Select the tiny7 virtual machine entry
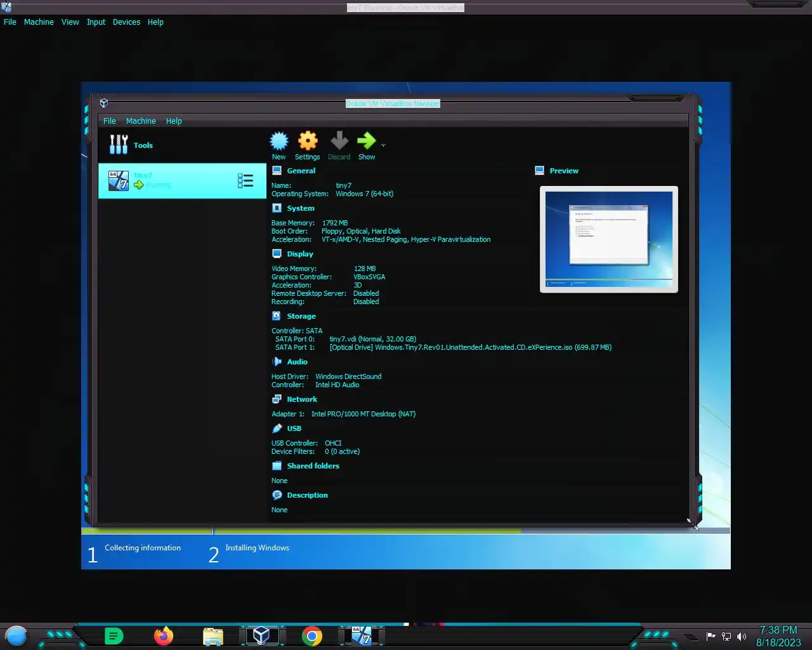812x650 pixels. coord(182,181)
